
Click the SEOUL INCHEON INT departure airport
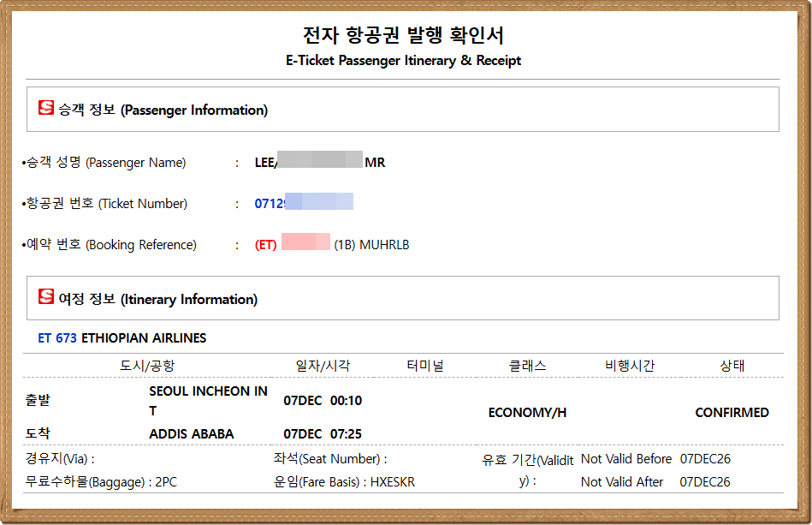pos(208,401)
